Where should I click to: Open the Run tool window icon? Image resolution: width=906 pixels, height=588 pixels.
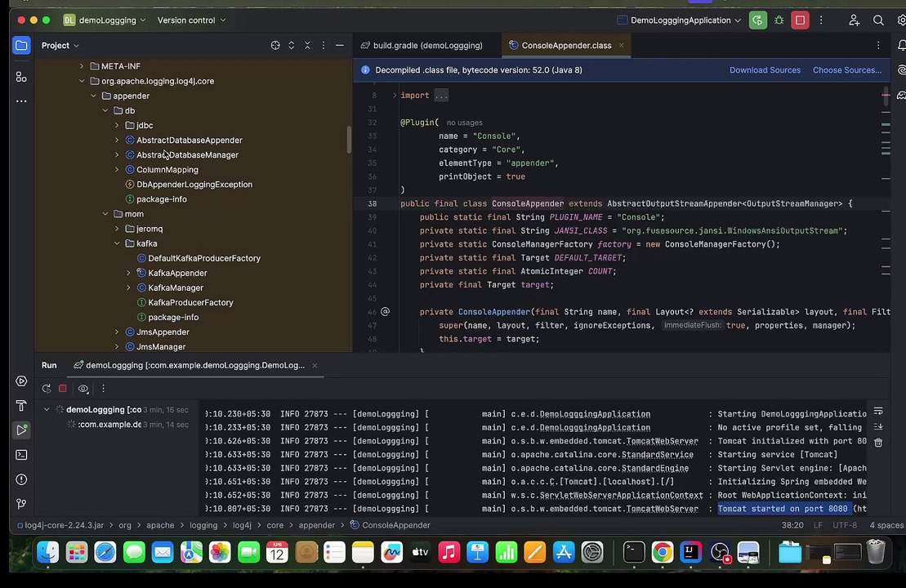21,430
